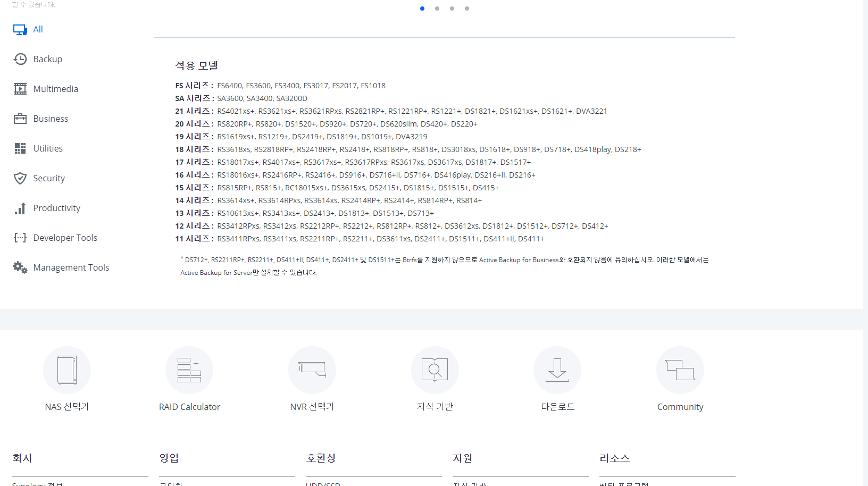Select the Developer Tools category

65,238
